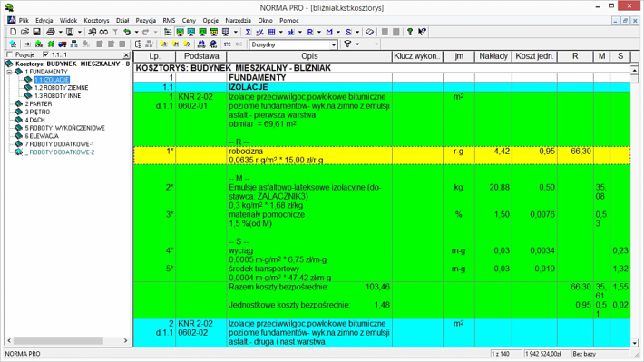The image size is (644, 362).
Task: Click the Sigma summation icon
Action: click(x=248, y=32)
